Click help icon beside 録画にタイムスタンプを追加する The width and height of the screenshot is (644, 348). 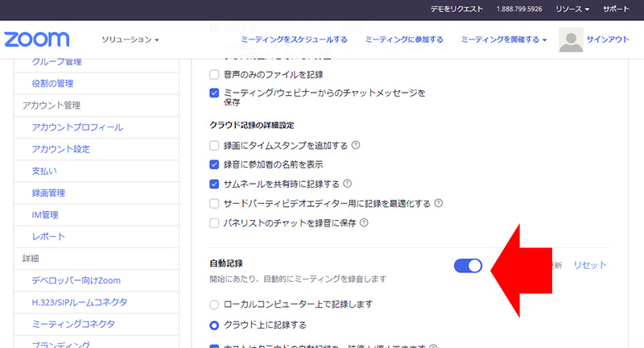(x=355, y=146)
